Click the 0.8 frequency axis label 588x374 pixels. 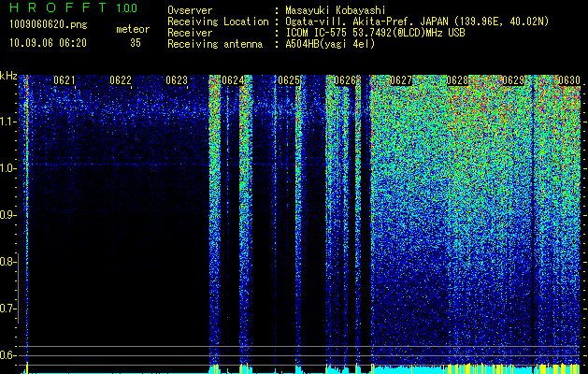(7, 262)
